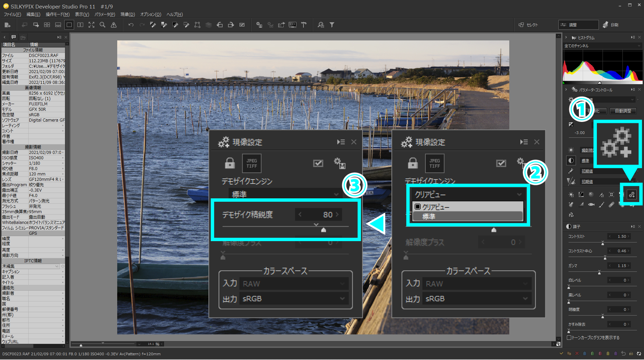
Task: Undo last edit using toolbar arrow
Action: coord(131,25)
